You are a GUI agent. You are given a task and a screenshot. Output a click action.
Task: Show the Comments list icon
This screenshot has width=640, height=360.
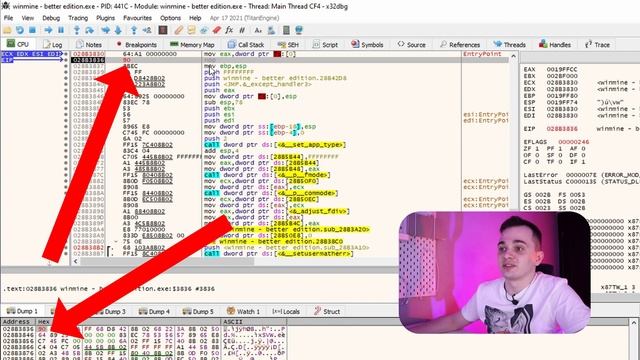191,30
